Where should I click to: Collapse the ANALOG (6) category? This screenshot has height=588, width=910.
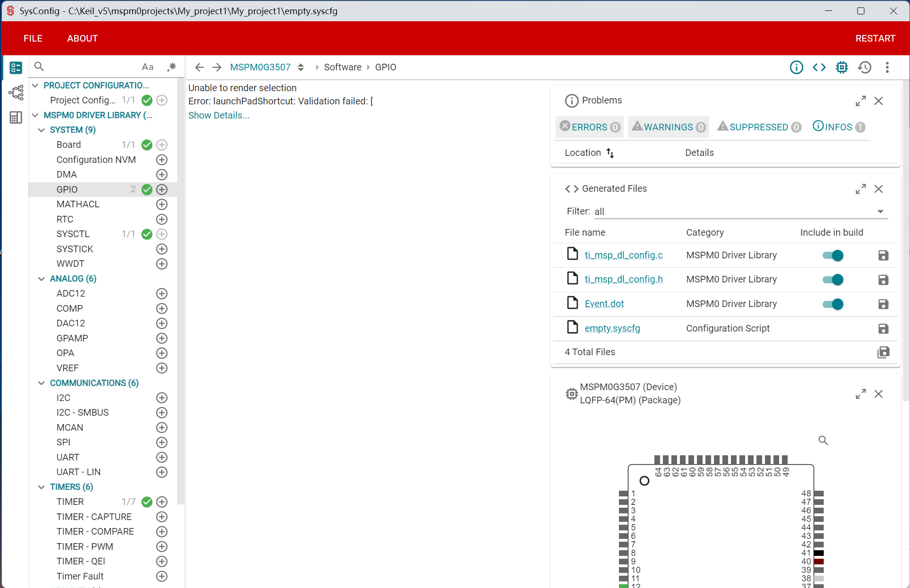(x=42, y=279)
